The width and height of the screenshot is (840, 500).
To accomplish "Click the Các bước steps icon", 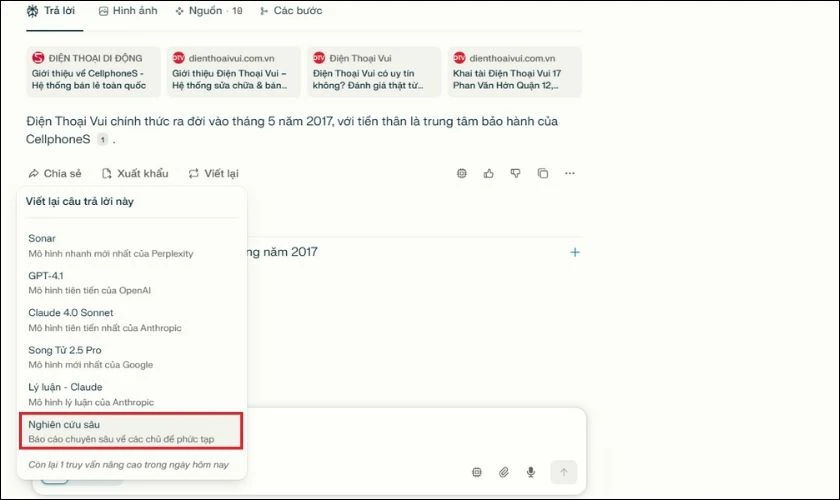I will pos(264,11).
